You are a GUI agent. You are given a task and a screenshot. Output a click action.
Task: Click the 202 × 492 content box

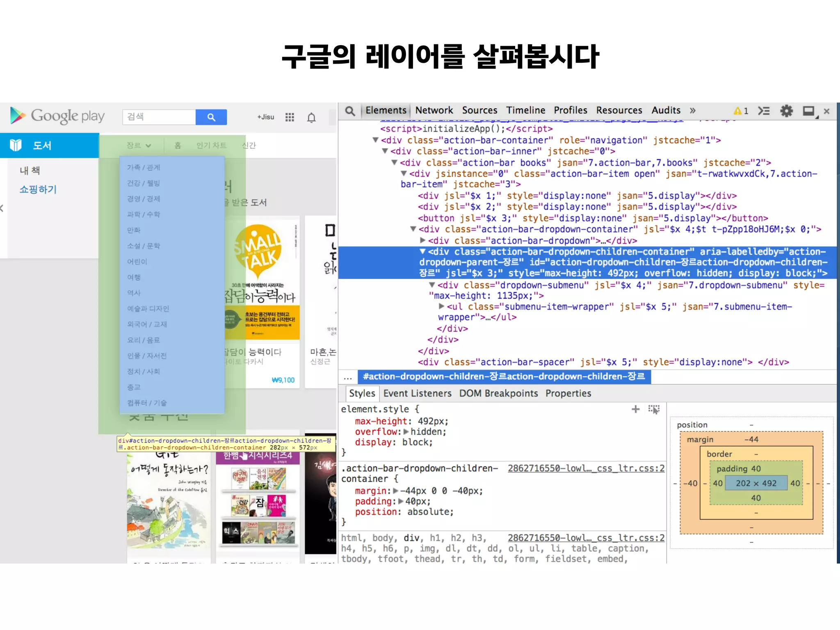coord(756,483)
